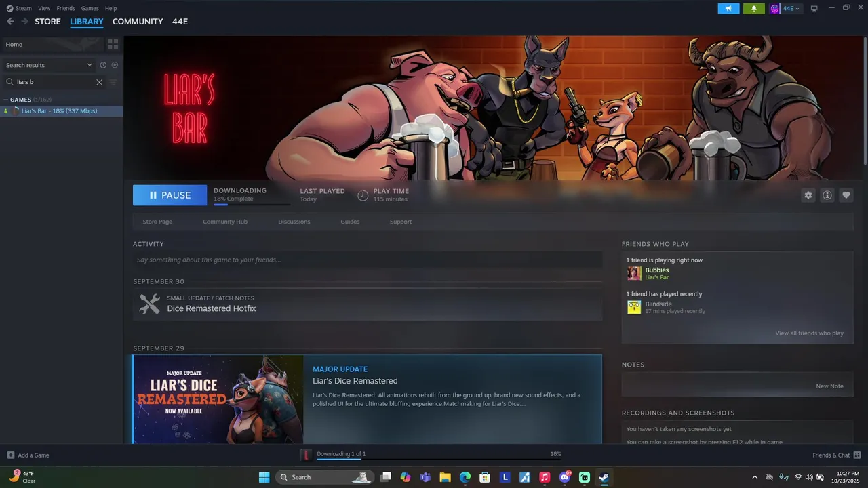Screen dimensions: 868x488
Task: Switch to the COMMUNITY tab
Action: coord(138,22)
